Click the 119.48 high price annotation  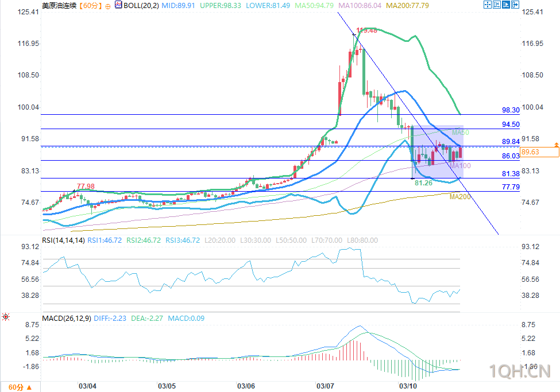coord(367,30)
